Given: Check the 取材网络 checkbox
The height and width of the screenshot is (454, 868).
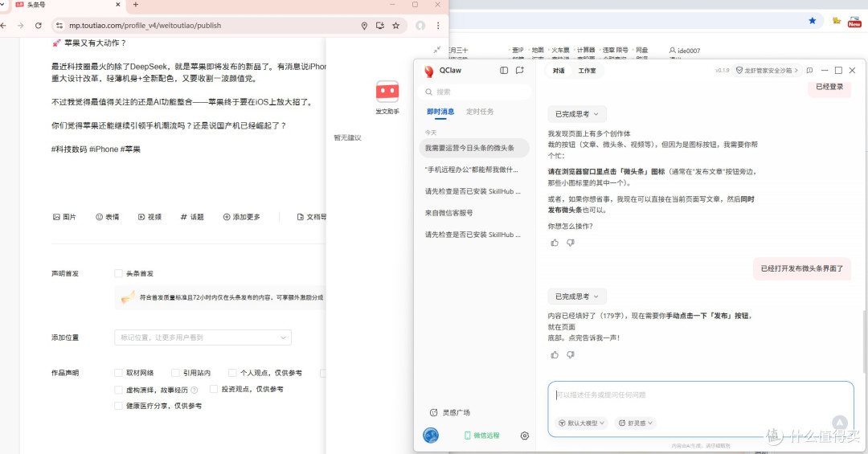Looking at the screenshot, I should 118,373.
